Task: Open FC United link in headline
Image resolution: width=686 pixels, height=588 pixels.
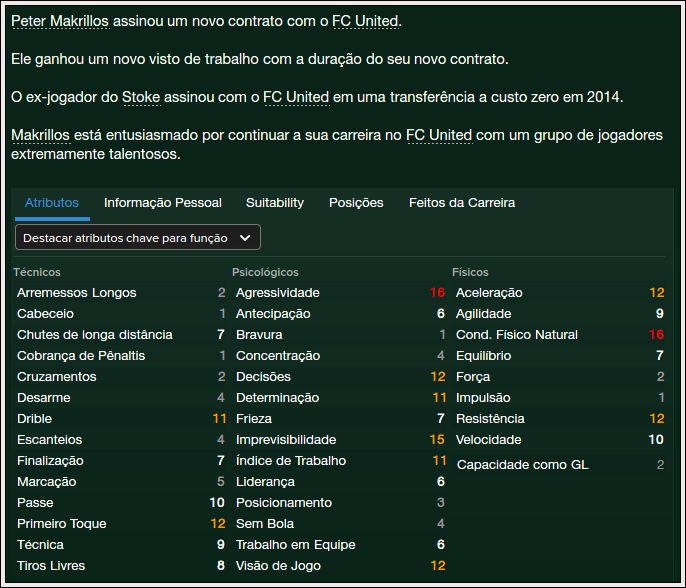Action: [366, 21]
